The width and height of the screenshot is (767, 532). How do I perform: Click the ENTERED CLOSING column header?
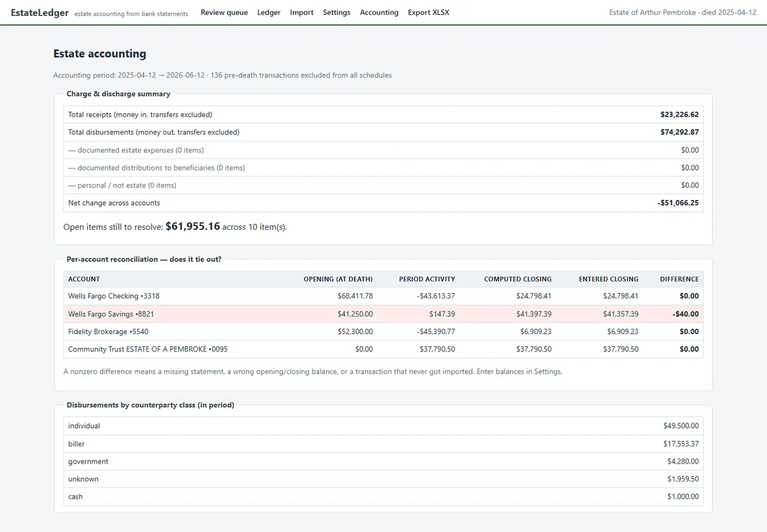pos(608,279)
